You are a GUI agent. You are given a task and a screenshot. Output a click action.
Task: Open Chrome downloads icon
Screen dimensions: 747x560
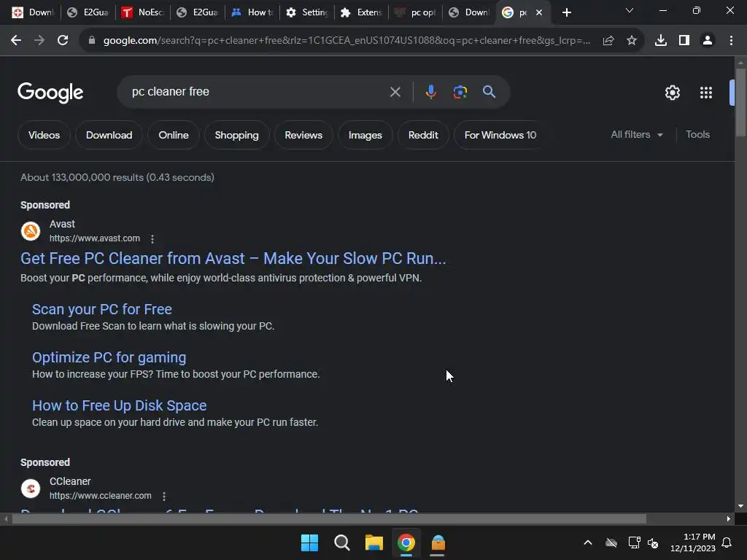pos(661,41)
